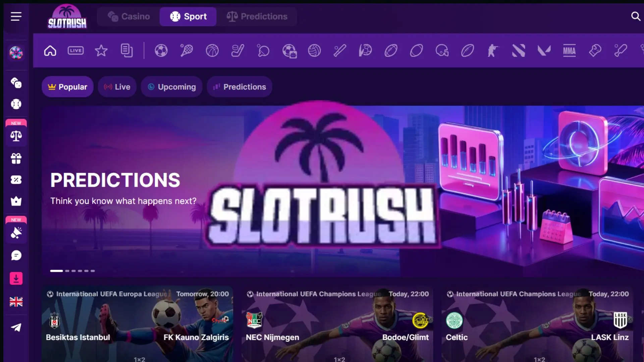This screenshot has width=644, height=362.
Task: Select the first active carousel indicator
Action: pos(56,271)
